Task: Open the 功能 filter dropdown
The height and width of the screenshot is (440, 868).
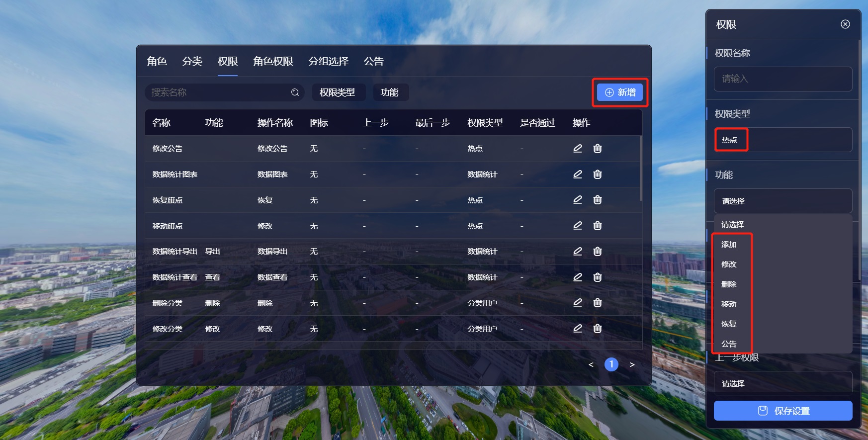Action: tap(391, 92)
